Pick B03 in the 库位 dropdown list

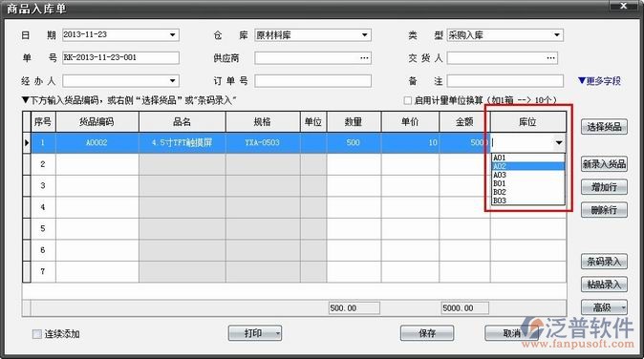[x=528, y=201]
